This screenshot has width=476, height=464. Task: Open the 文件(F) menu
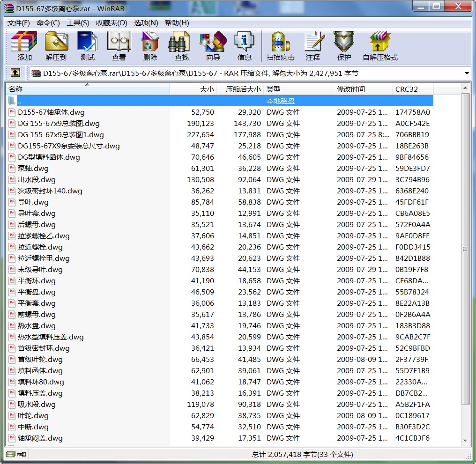(19, 23)
